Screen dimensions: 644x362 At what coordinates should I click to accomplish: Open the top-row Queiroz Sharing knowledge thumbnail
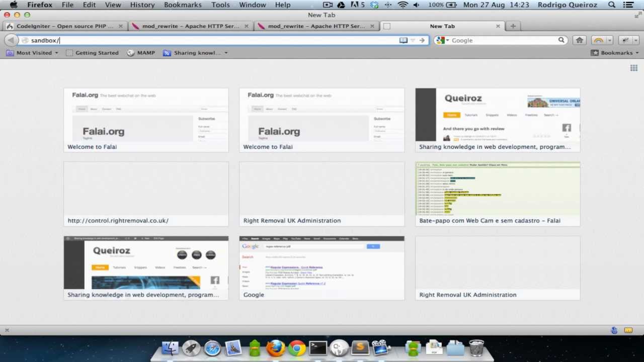pyautogui.click(x=498, y=120)
